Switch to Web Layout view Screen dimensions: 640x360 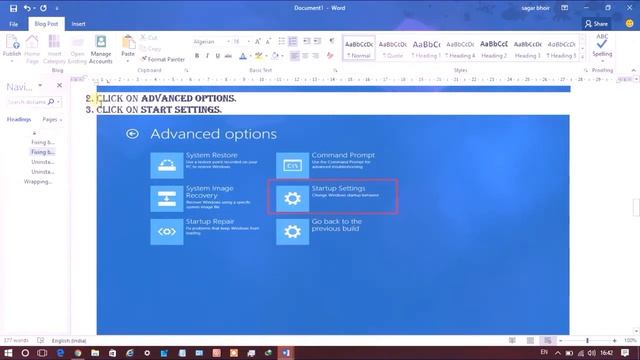[548, 340]
